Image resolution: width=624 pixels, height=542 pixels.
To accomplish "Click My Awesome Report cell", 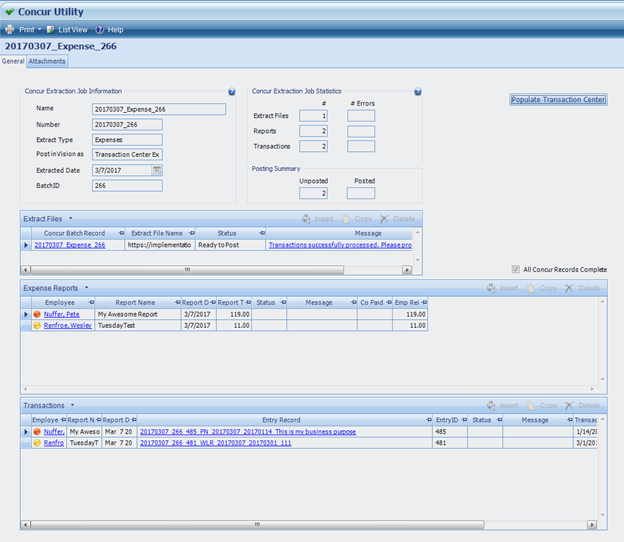I will [138, 314].
